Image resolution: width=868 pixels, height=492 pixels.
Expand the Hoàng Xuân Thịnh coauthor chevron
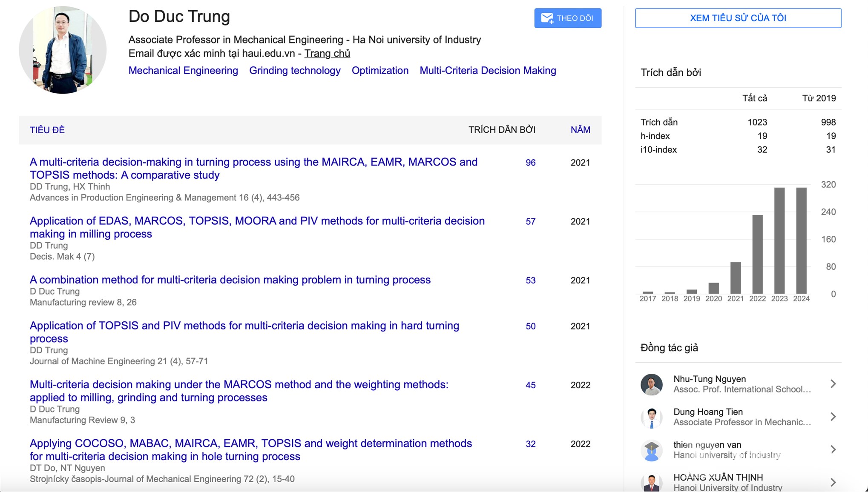click(833, 482)
